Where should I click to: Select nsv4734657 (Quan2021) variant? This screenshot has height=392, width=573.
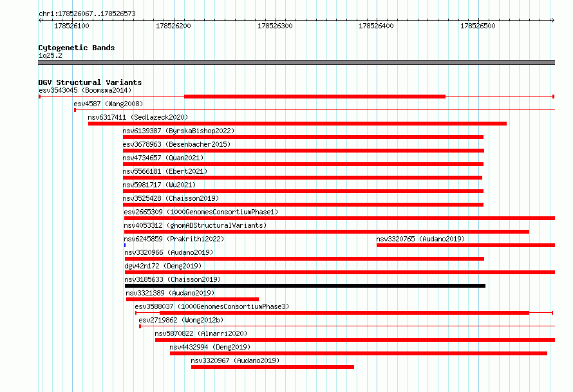pos(163,158)
